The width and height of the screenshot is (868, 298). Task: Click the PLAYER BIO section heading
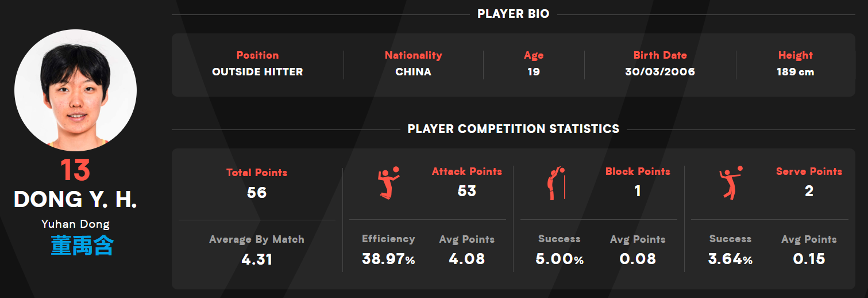coord(514,14)
